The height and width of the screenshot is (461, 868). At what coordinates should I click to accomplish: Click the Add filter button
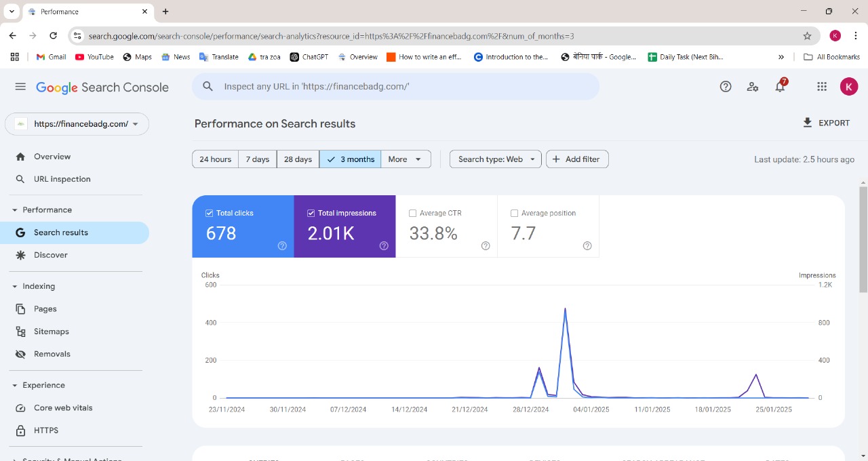pos(577,159)
